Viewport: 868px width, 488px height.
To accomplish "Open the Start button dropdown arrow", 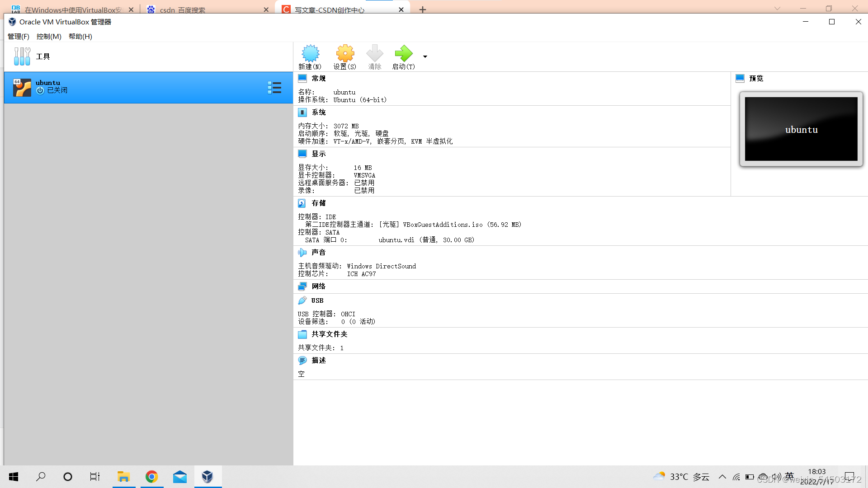I will click(425, 56).
